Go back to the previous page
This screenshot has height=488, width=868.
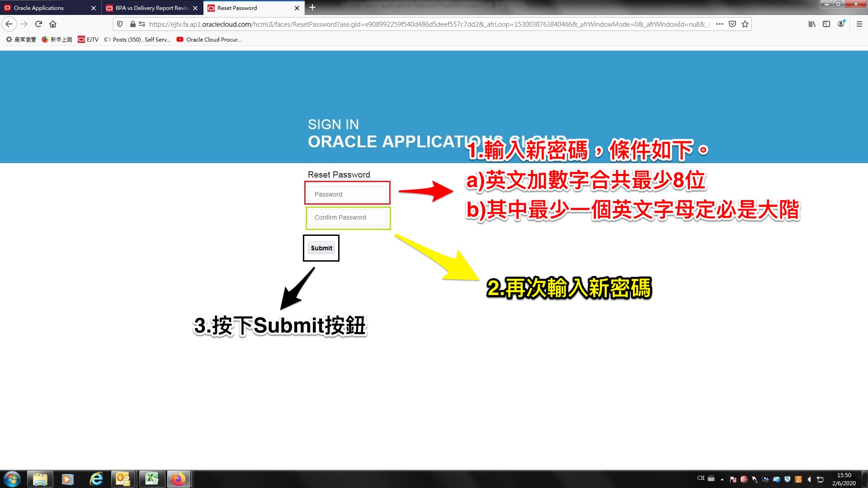9,24
